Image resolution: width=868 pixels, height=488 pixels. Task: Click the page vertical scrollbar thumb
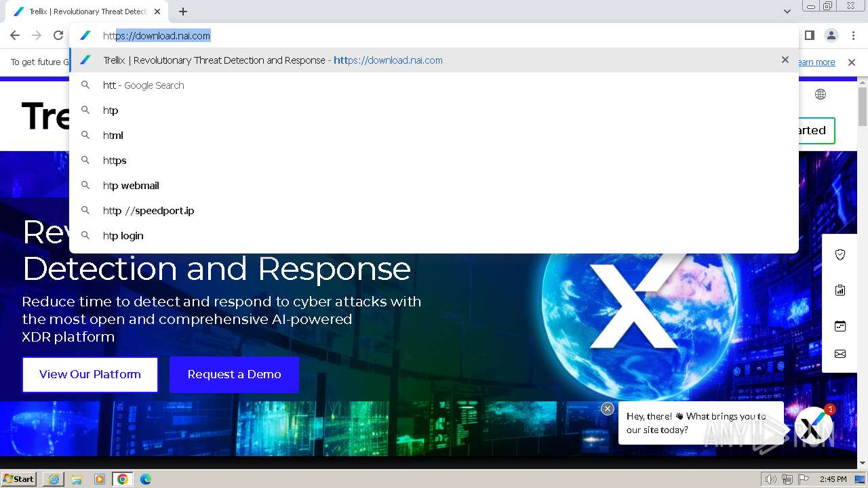coord(863,106)
